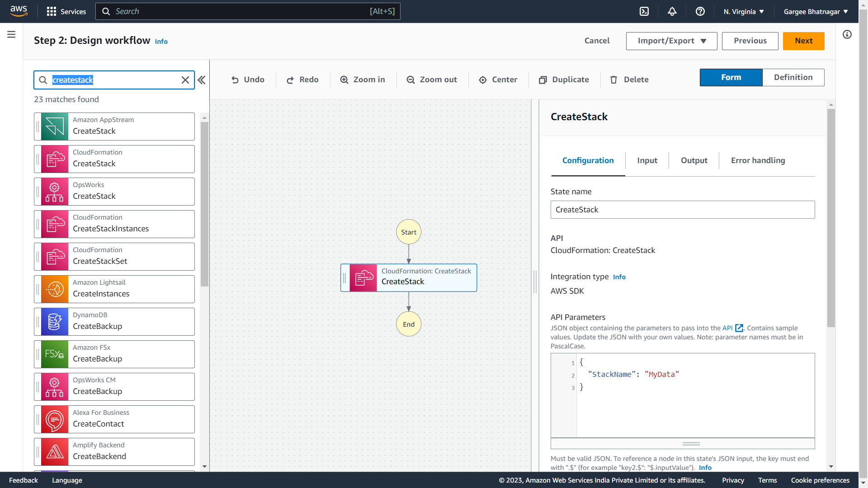The image size is (868, 488).
Task: Collapse the states browser panel
Action: click(202, 80)
